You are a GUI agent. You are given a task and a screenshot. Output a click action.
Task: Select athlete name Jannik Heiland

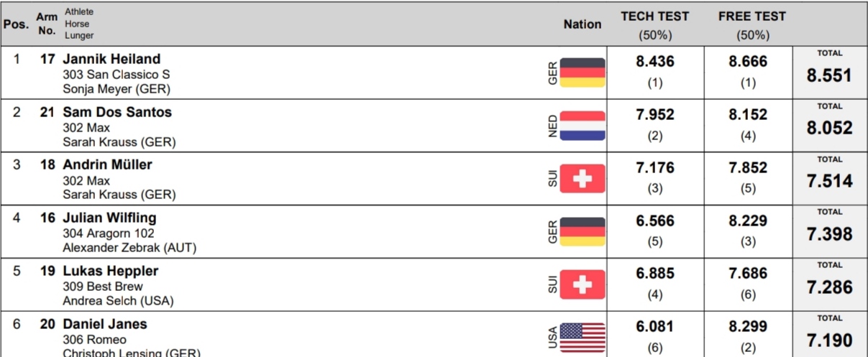[111, 59]
